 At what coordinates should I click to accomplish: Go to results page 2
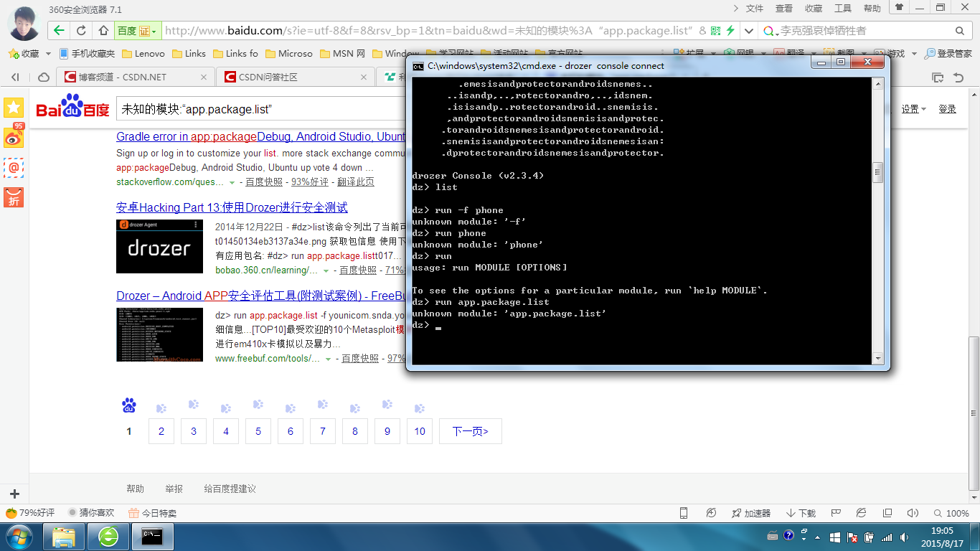(161, 431)
